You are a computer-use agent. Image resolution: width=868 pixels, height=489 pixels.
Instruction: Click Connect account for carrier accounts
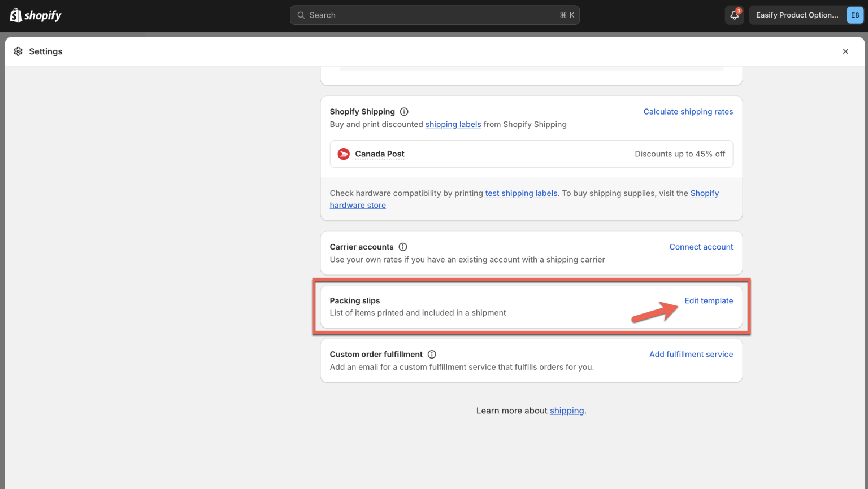coord(701,247)
